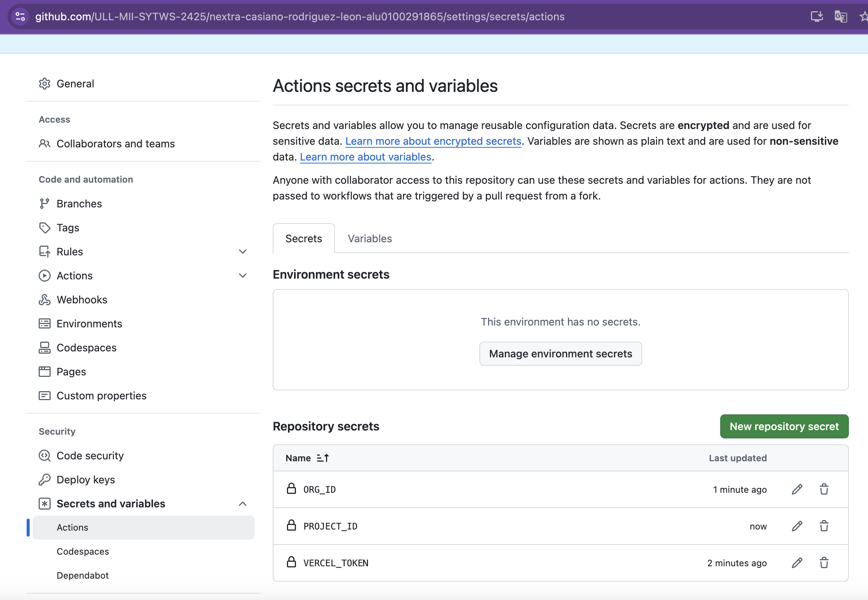The height and width of the screenshot is (600, 868).
Task: Expand the Rules section chevron
Action: (243, 252)
